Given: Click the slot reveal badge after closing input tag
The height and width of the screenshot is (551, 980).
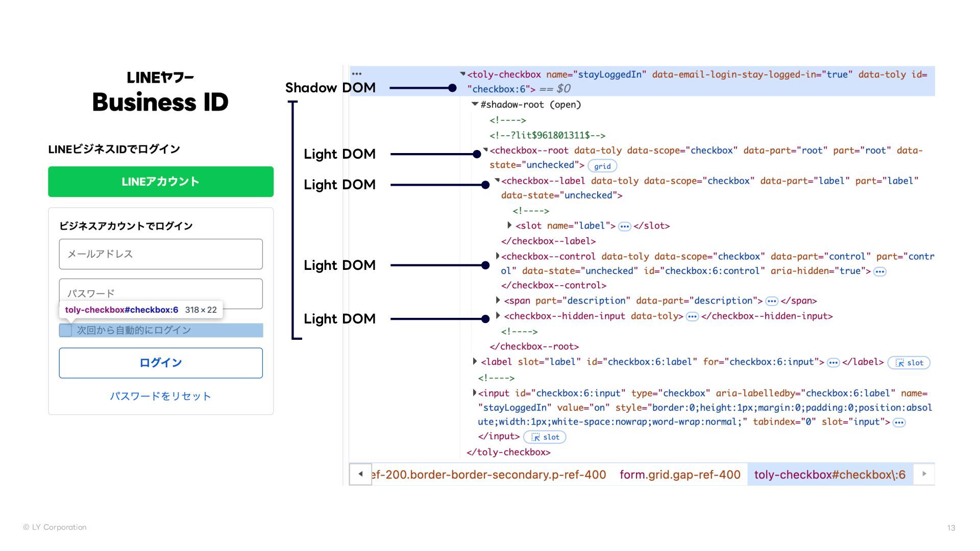Looking at the screenshot, I should (545, 437).
